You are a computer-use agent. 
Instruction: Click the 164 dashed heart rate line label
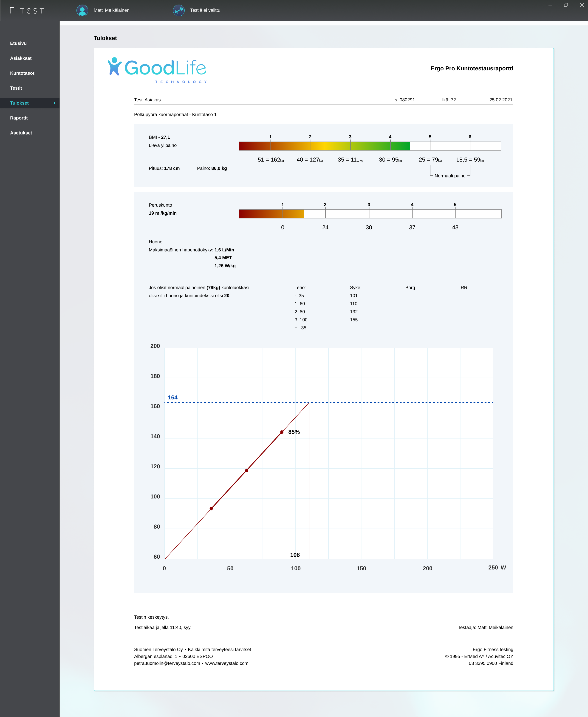pyautogui.click(x=172, y=398)
